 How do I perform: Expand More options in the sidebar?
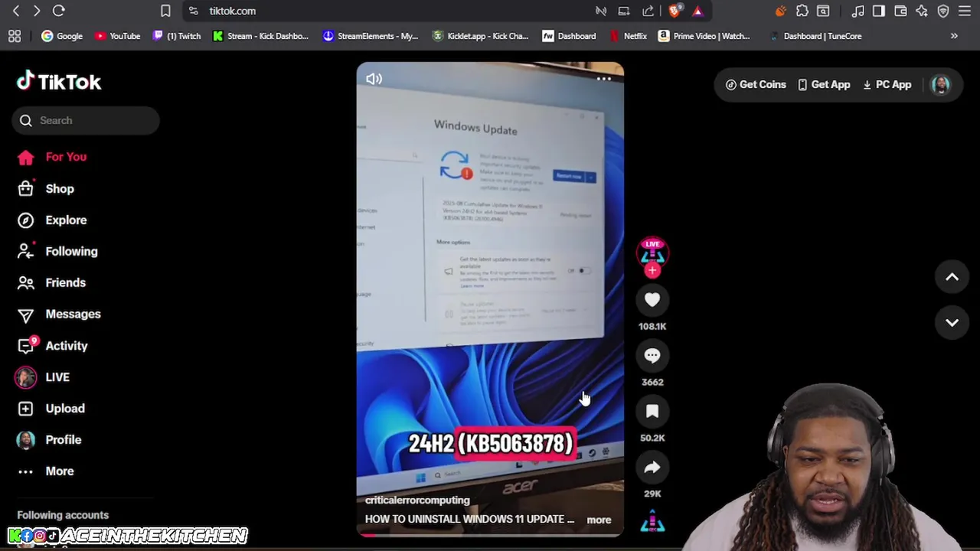coord(47,471)
